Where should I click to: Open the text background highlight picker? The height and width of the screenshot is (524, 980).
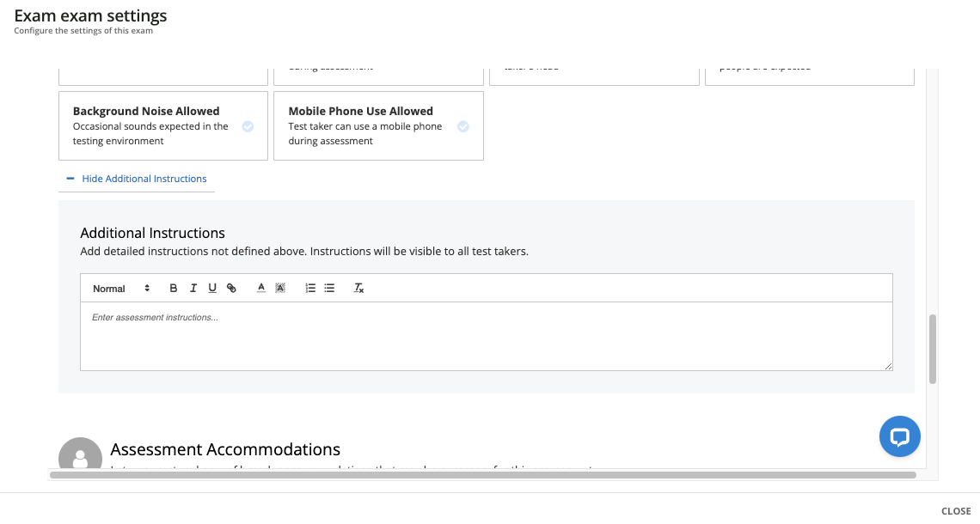tap(280, 289)
